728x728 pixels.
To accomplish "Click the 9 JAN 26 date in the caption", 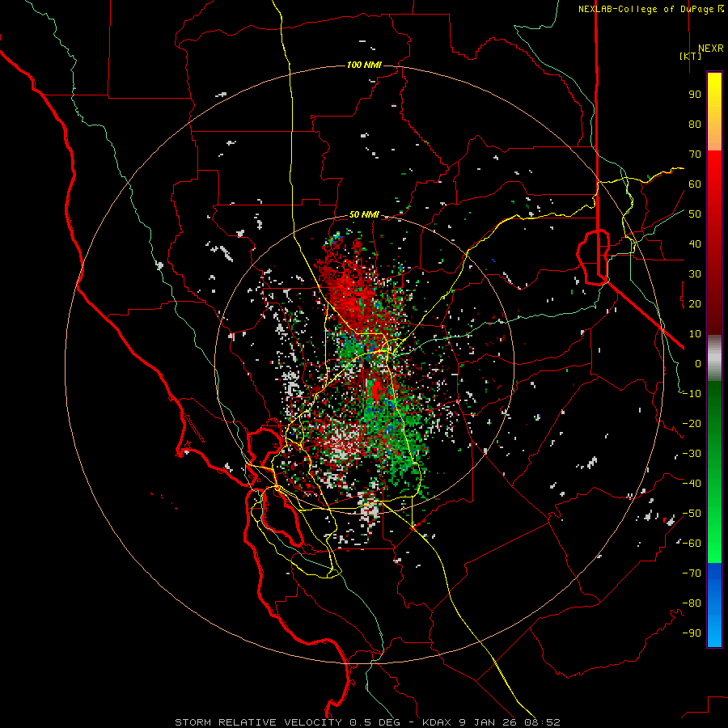I will pos(488,722).
